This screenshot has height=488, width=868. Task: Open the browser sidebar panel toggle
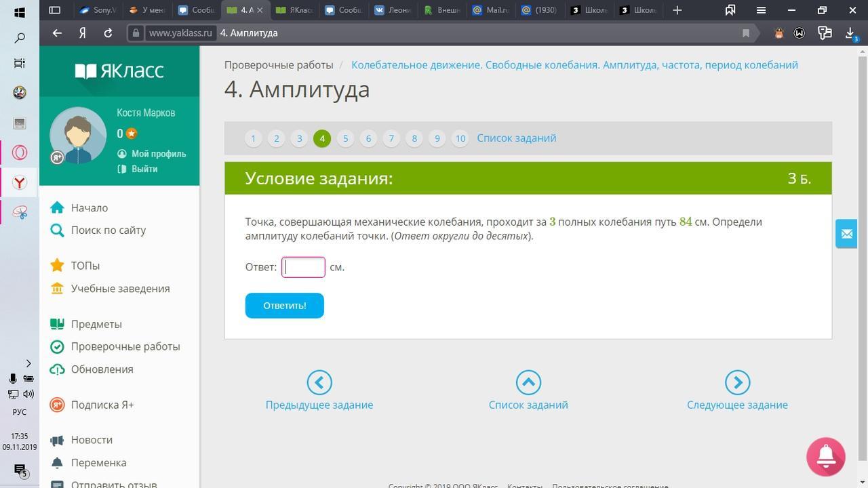click(x=55, y=10)
